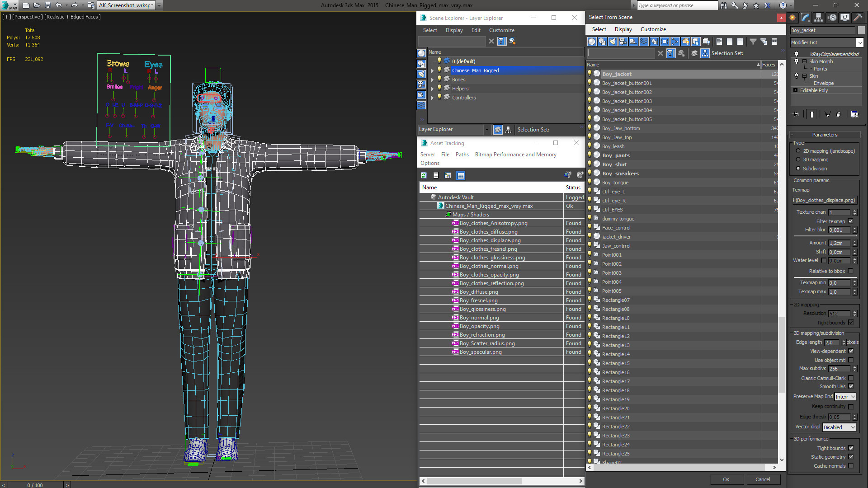
Task: Toggle the Skin Morph modifier lightbulb
Action: (x=797, y=61)
